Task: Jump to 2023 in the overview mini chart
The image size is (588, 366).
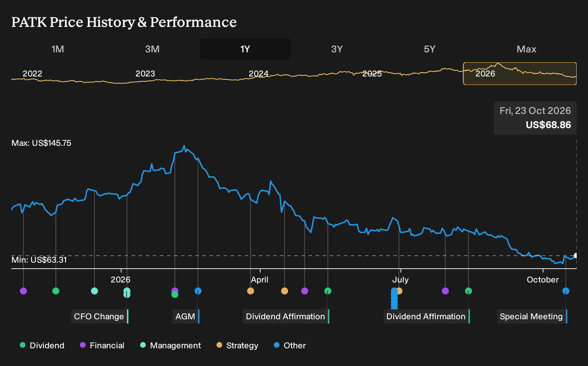Action: [145, 74]
